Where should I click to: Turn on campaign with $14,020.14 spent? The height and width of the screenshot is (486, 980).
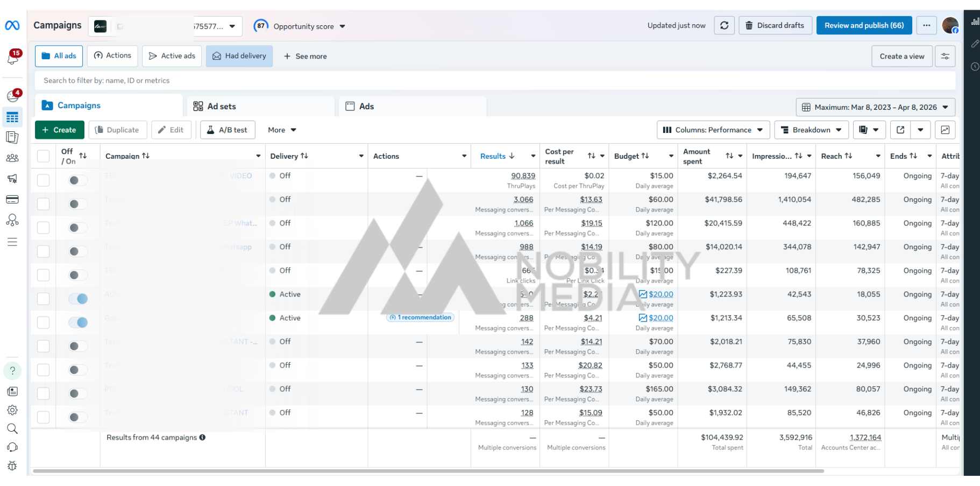pyautogui.click(x=78, y=251)
